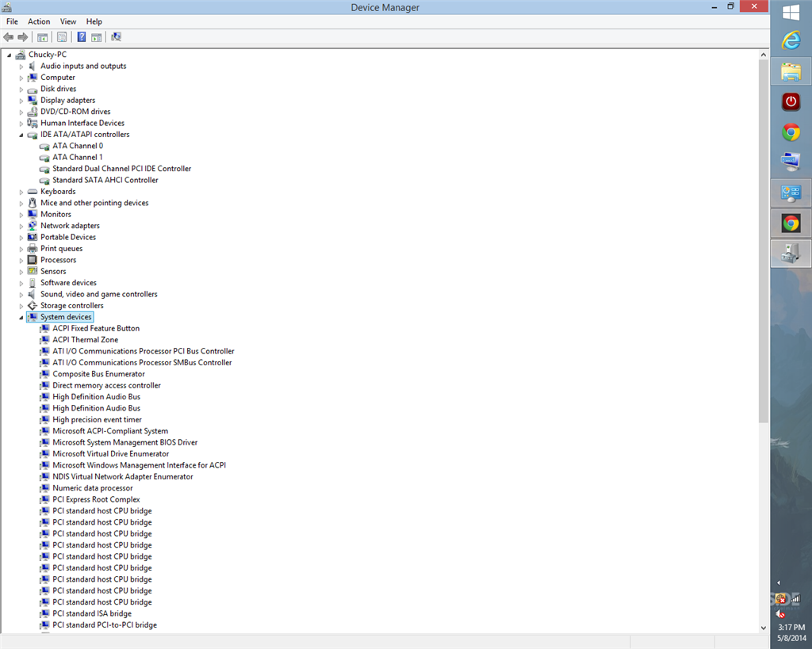
Task: Collapse the Chucky-PC root node
Action: [9, 55]
